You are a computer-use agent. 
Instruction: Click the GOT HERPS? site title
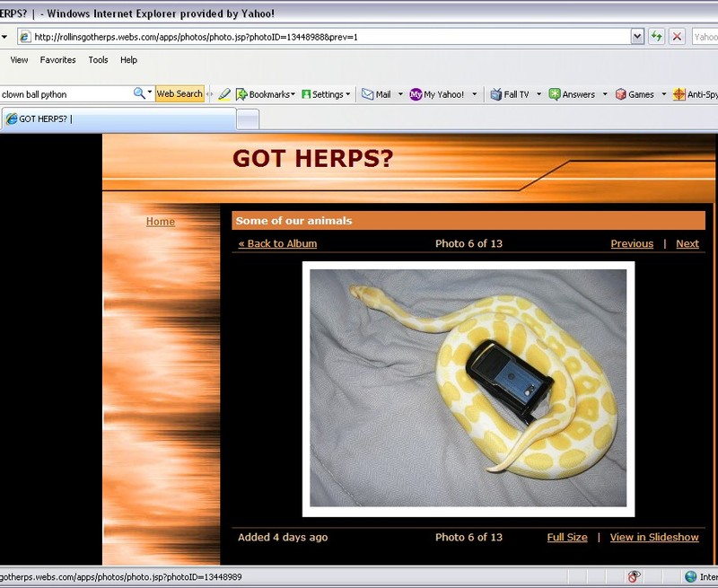pos(312,159)
